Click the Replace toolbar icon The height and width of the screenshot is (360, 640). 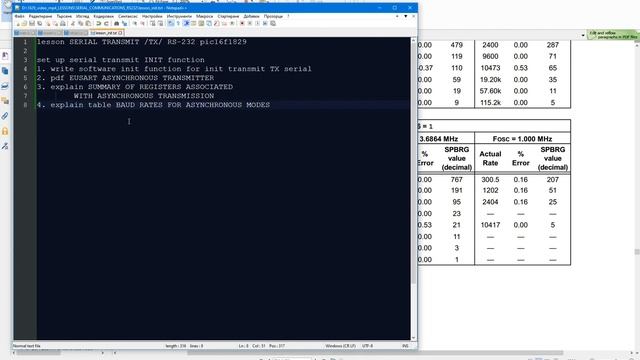tap(125, 24)
